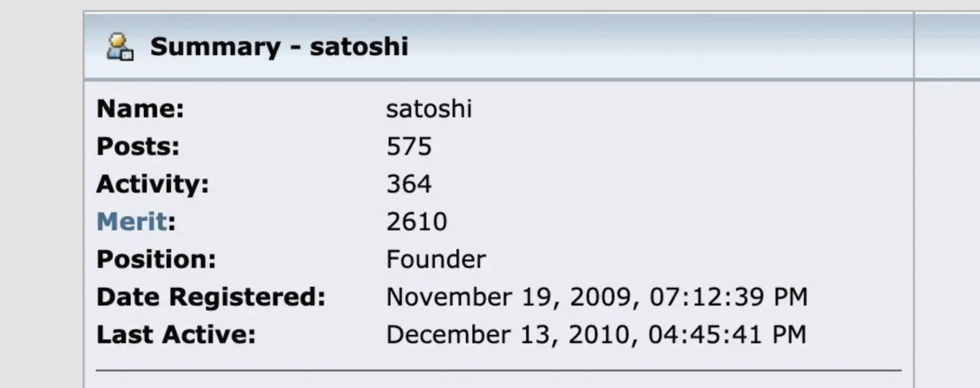Click the posts count 575
The width and height of the screenshot is (980, 388).
(409, 146)
